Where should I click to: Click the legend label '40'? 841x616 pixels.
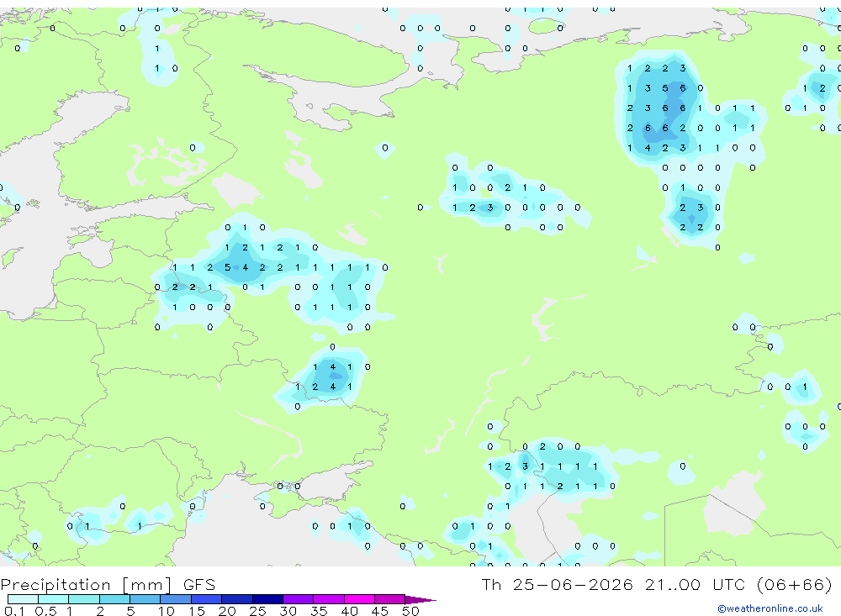coord(350,611)
